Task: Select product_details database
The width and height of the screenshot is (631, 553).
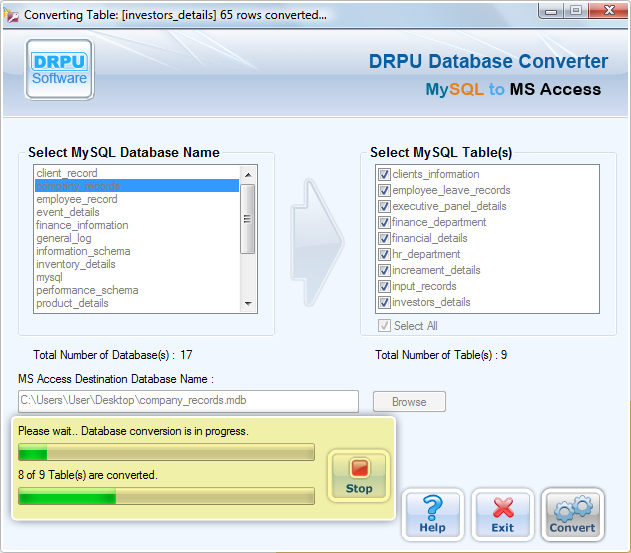Action: coord(137,303)
